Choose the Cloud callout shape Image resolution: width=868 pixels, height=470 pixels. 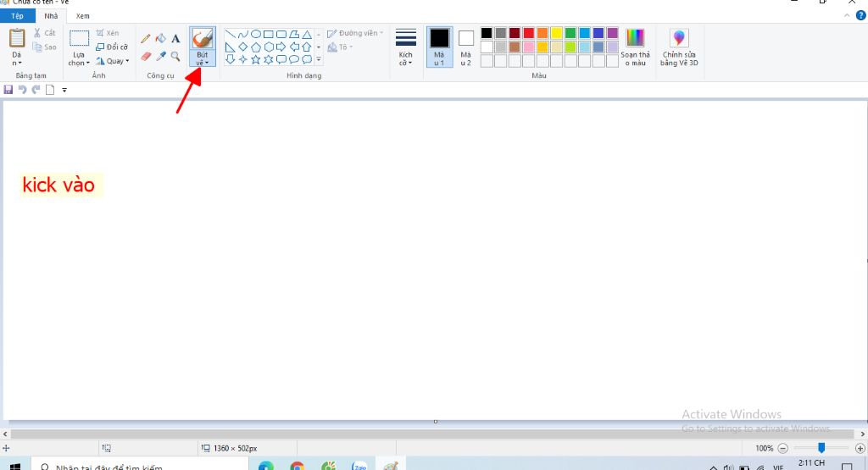(307, 59)
